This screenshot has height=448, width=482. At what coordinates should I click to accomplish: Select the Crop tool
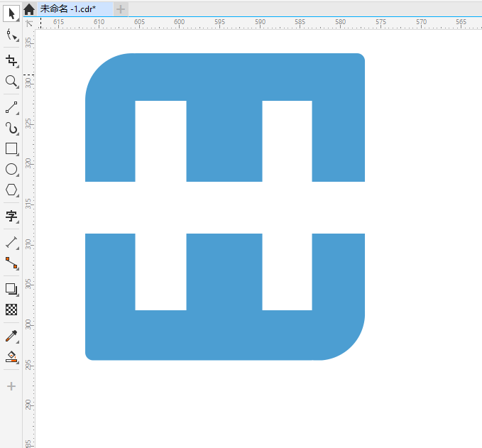point(11,60)
